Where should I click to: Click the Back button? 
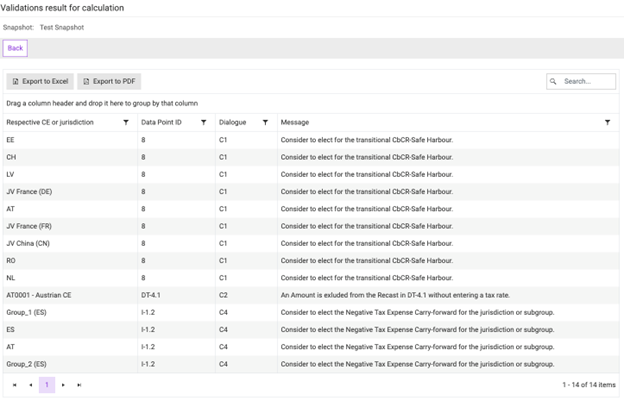coord(15,48)
